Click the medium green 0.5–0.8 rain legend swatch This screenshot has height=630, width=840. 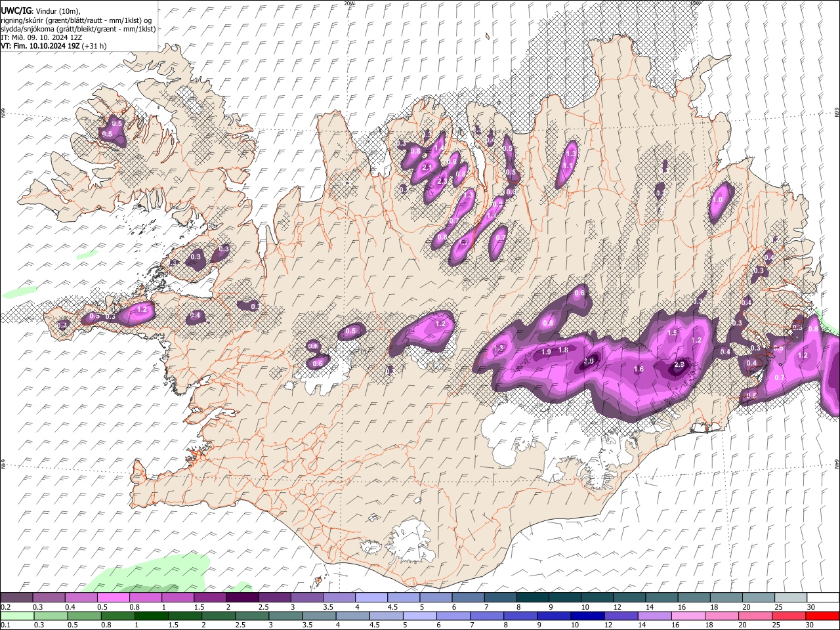[85, 616]
